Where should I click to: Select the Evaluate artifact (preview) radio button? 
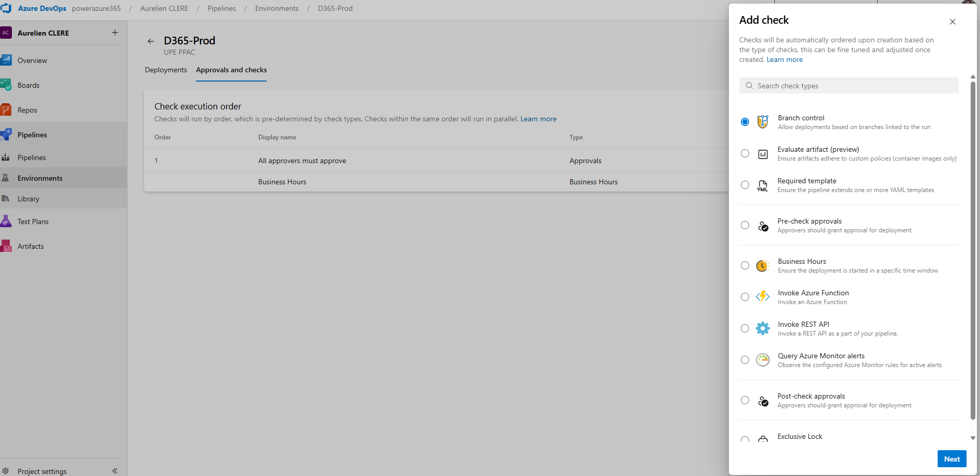pyautogui.click(x=745, y=153)
